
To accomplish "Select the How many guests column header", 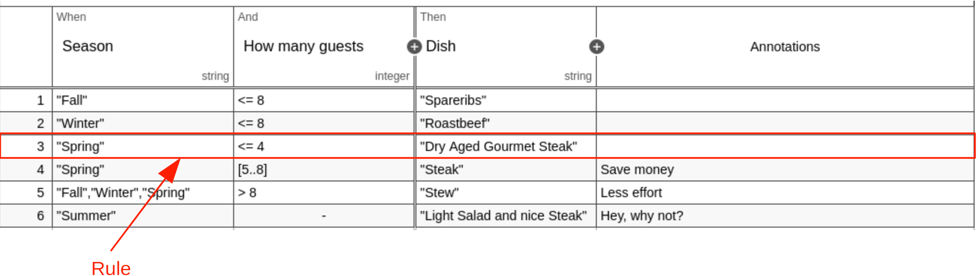I will click(303, 46).
